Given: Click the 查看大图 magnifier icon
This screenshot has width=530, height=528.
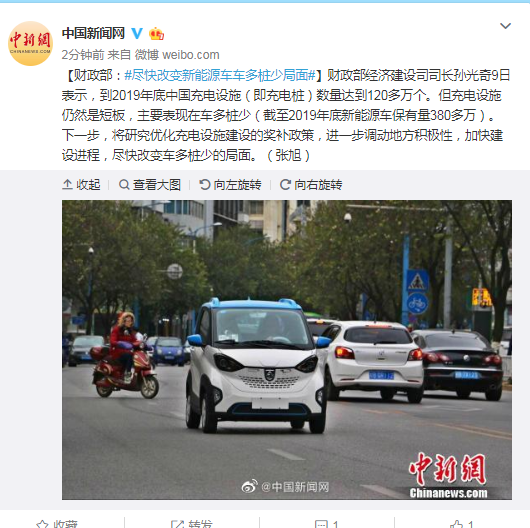Looking at the screenshot, I should 124,185.
